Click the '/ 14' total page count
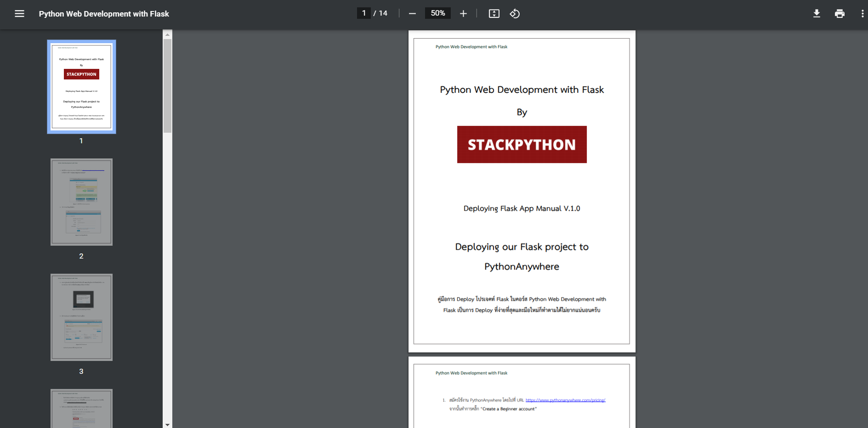 click(x=380, y=13)
